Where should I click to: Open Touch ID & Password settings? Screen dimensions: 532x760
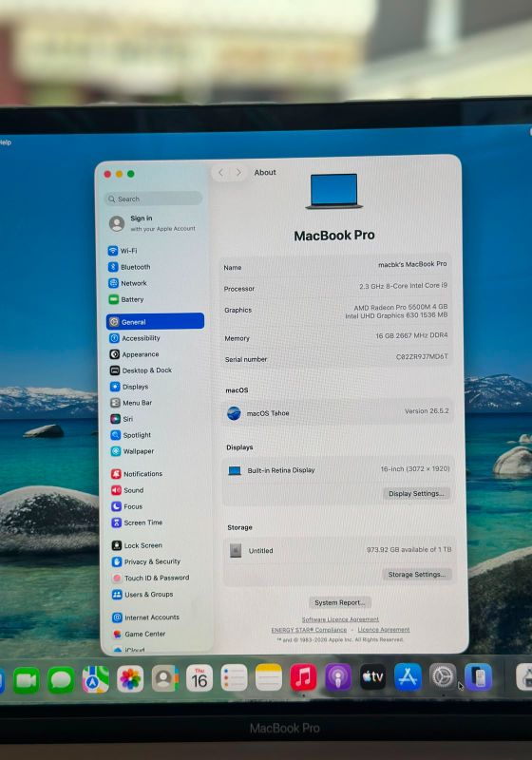click(x=151, y=578)
